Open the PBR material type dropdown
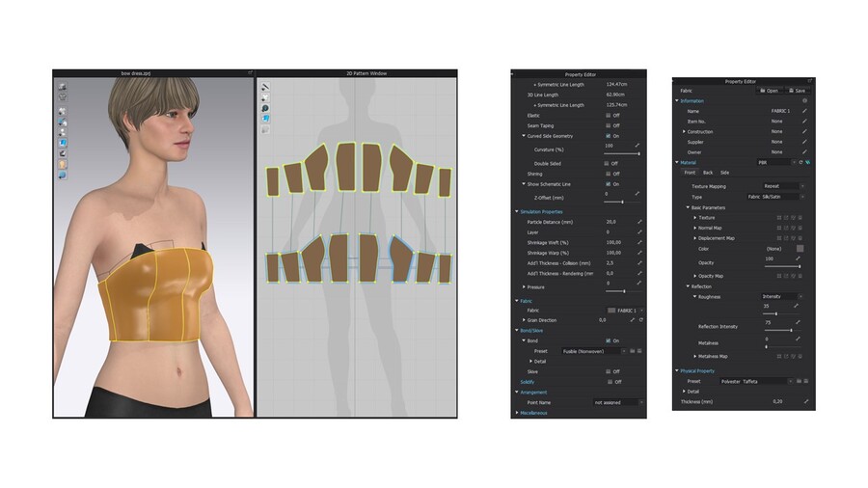 coord(776,163)
